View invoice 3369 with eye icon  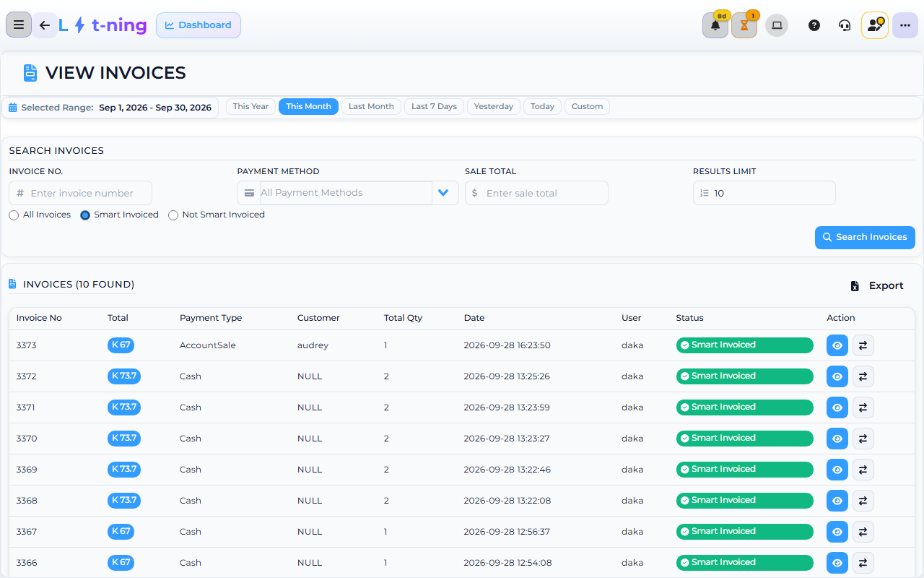point(837,470)
